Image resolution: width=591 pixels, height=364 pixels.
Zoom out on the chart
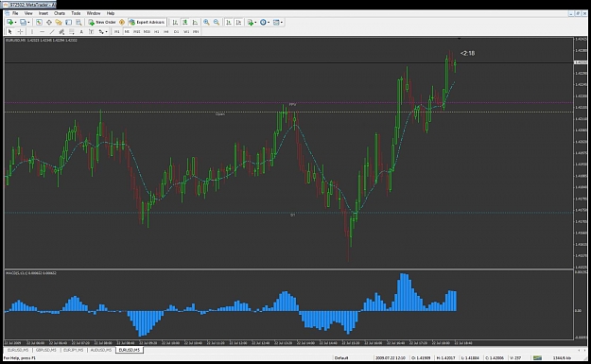pos(217,23)
